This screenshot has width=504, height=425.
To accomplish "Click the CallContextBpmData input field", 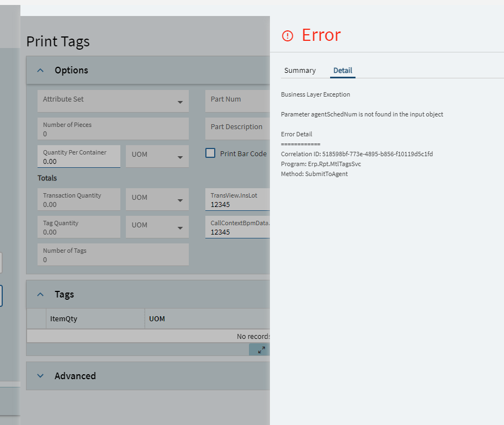I will click(237, 227).
